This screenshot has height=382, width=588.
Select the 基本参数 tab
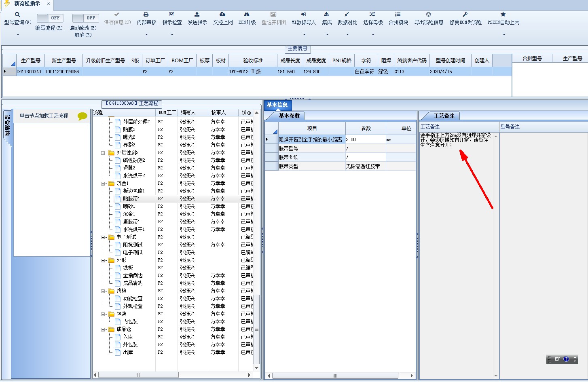coord(289,116)
